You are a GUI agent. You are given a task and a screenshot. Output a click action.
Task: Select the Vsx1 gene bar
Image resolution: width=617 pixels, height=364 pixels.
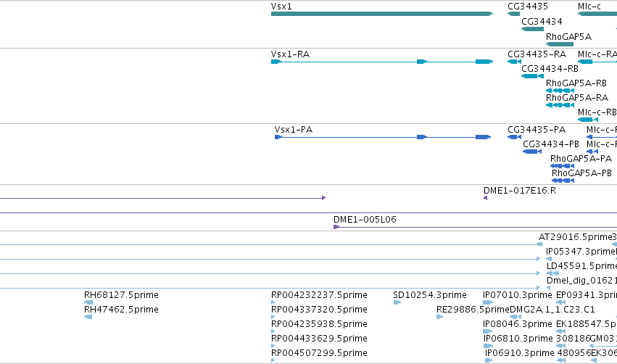381,14
